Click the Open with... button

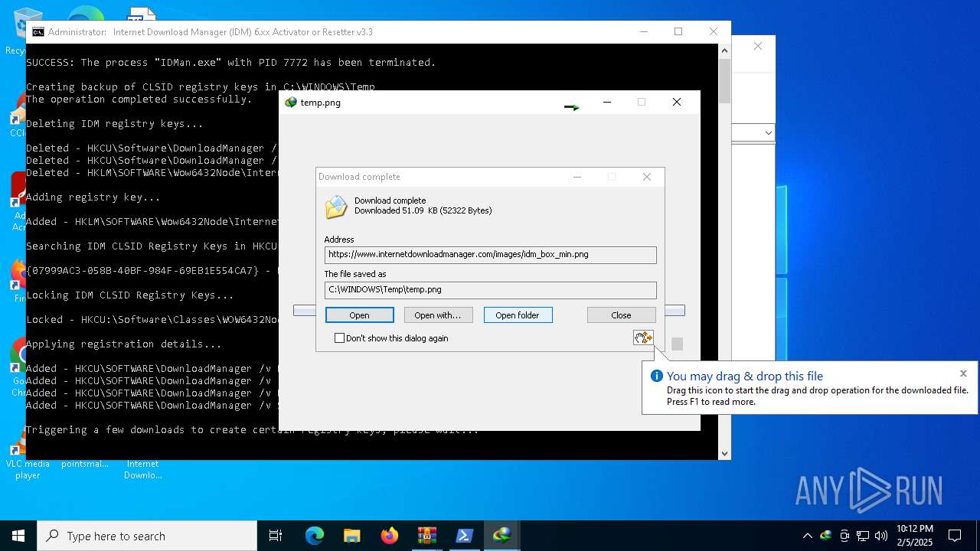click(x=438, y=315)
